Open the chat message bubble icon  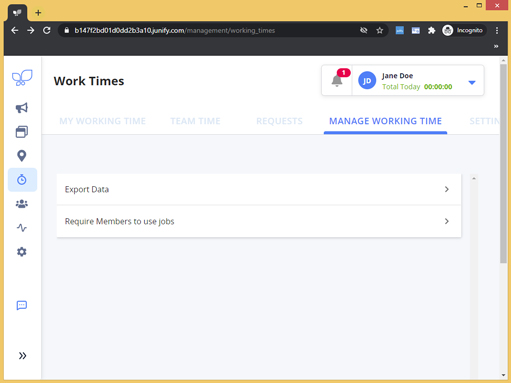point(22,305)
